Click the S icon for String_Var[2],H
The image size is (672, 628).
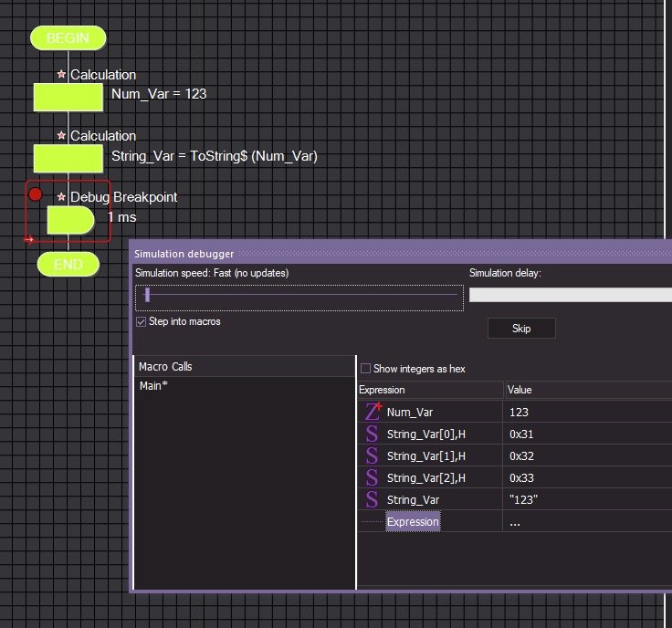tap(372, 477)
